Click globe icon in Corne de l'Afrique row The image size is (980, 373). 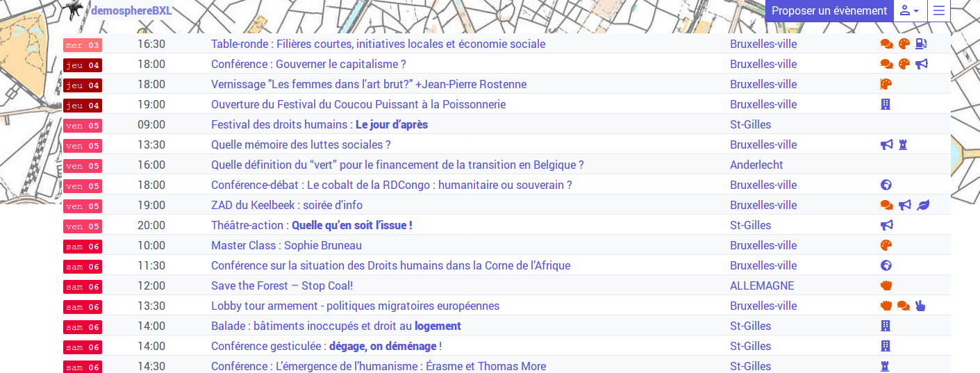886,265
